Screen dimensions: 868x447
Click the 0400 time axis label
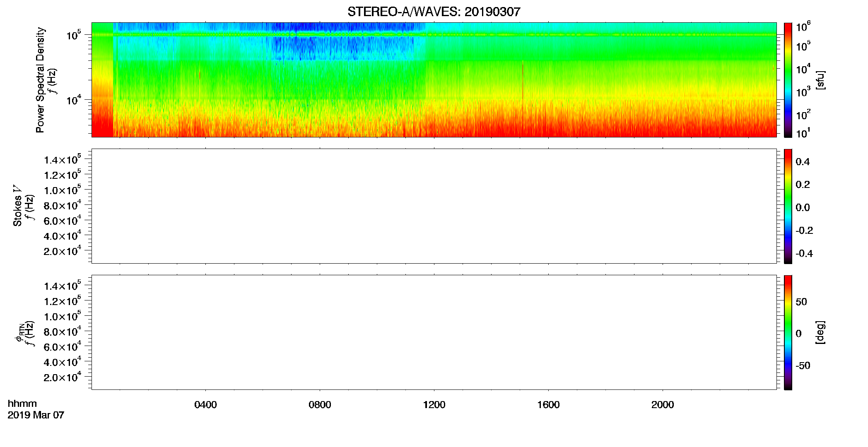click(205, 405)
